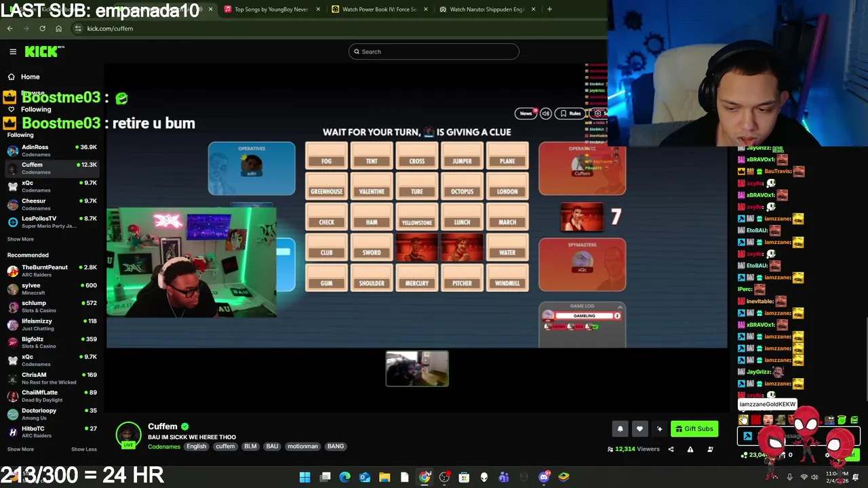868x488 pixels.
Task: Open Windows Start menu
Action: pos(305,477)
